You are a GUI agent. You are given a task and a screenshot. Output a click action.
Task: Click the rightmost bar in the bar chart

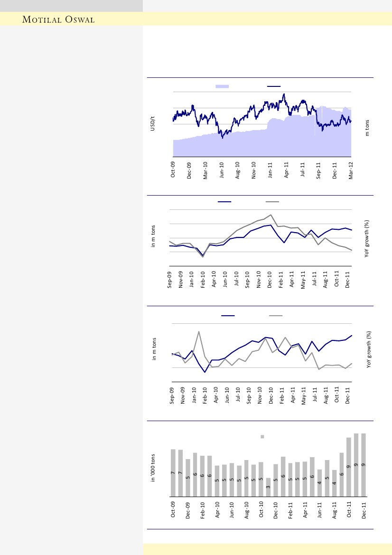click(364, 465)
